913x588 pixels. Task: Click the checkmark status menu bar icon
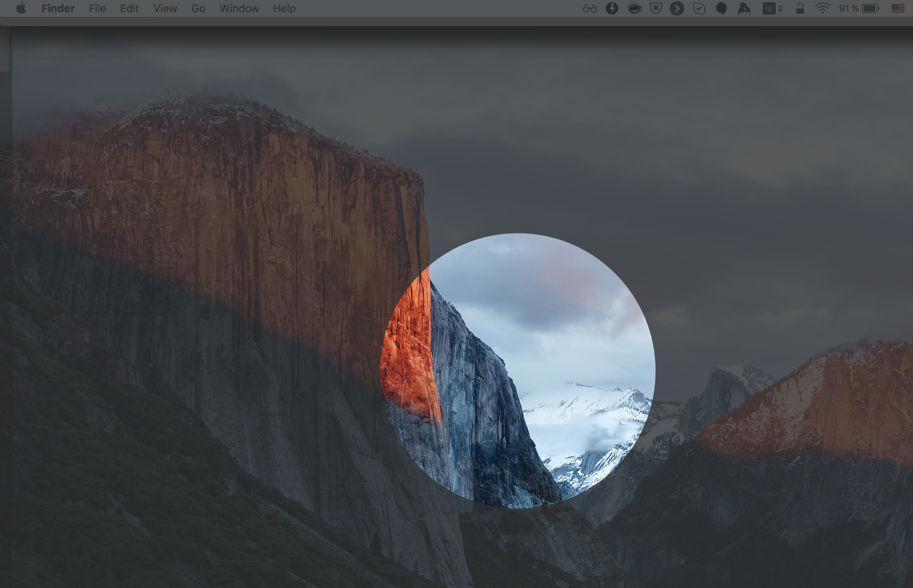pyautogui.click(x=699, y=8)
